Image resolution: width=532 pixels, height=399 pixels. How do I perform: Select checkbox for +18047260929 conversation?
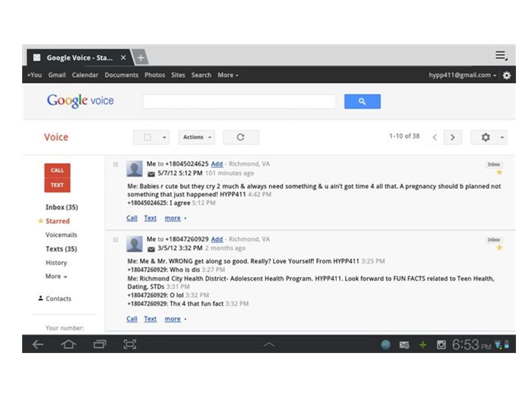(116, 240)
